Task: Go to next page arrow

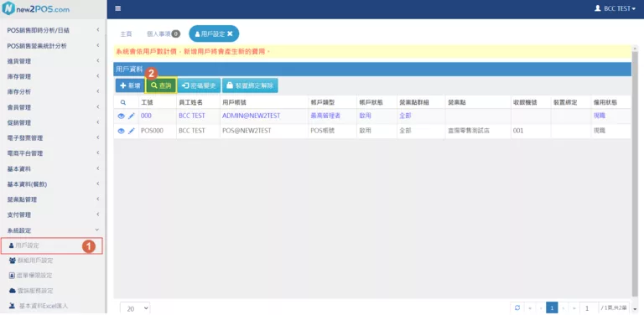Action: [563, 307]
